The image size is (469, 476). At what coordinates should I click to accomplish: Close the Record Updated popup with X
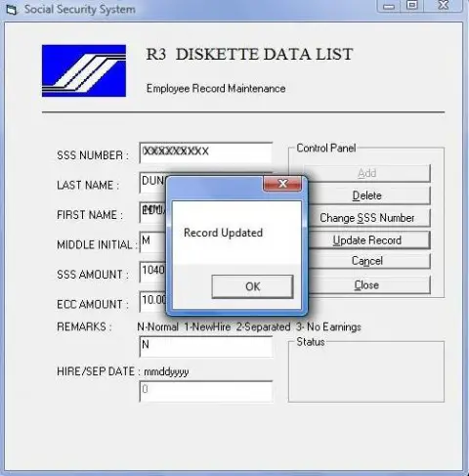pos(282,184)
